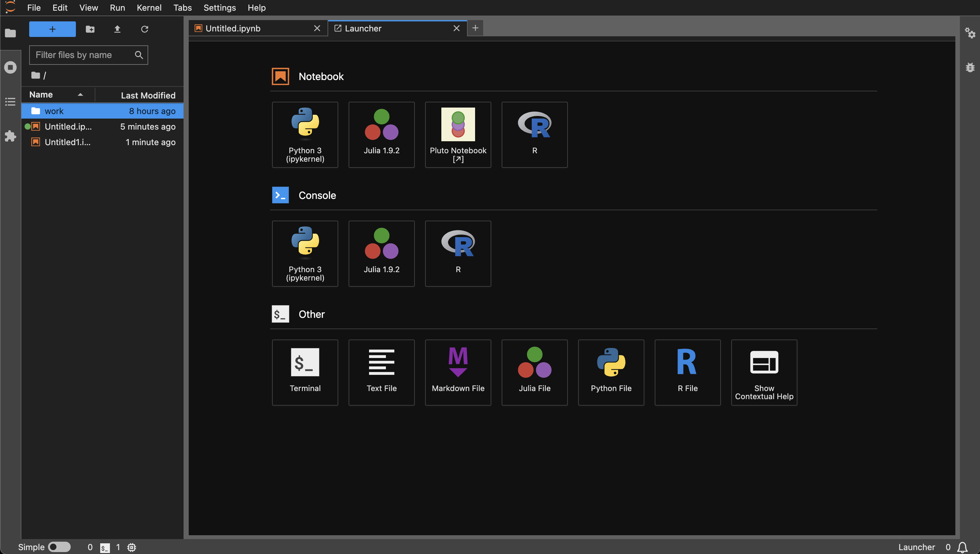The height and width of the screenshot is (554, 980).
Task: Open the notifications bell in status bar
Action: click(x=962, y=547)
